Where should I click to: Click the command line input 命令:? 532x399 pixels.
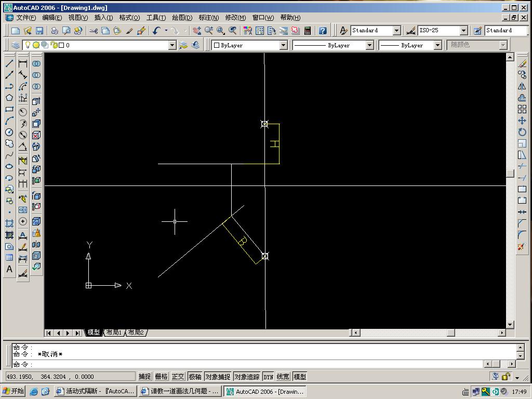[x=248, y=364]
